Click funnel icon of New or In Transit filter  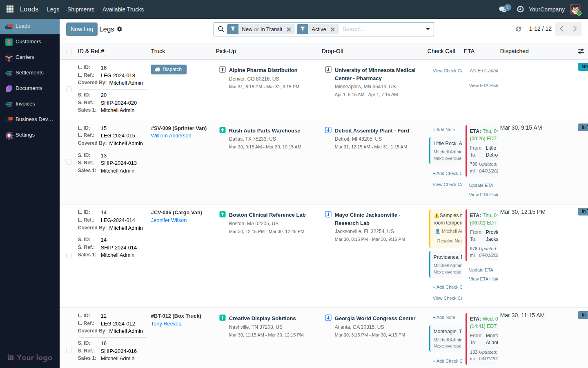point(233,29)
